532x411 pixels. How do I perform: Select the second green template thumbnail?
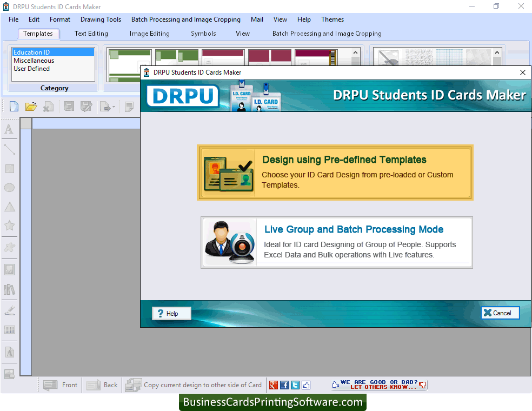tap(177, 57)
